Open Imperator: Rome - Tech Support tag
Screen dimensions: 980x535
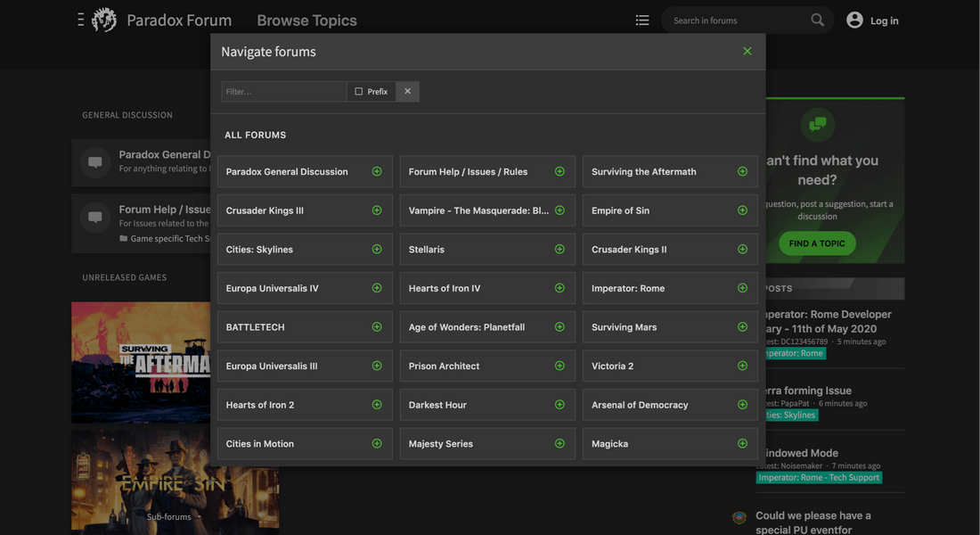(819, 478)
